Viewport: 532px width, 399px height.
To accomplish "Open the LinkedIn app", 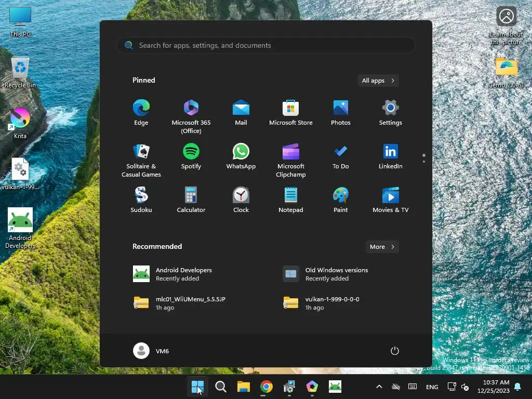I will point(391,156).
